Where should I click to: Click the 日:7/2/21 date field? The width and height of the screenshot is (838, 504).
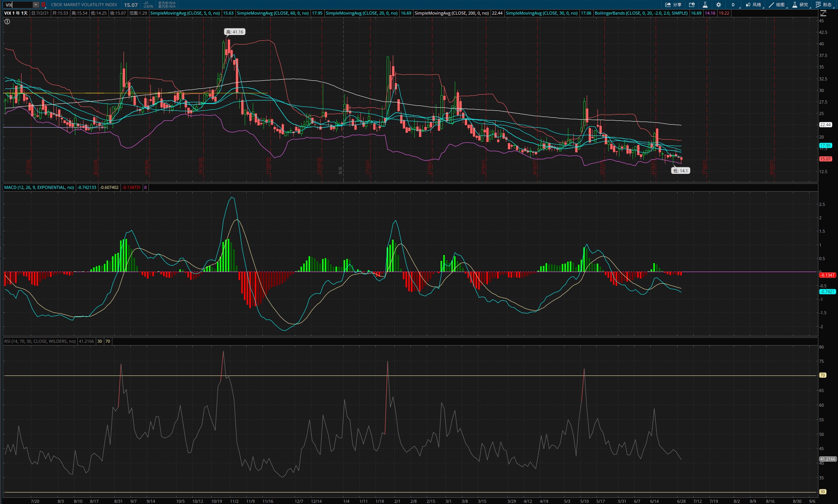(x=40, y=13)
